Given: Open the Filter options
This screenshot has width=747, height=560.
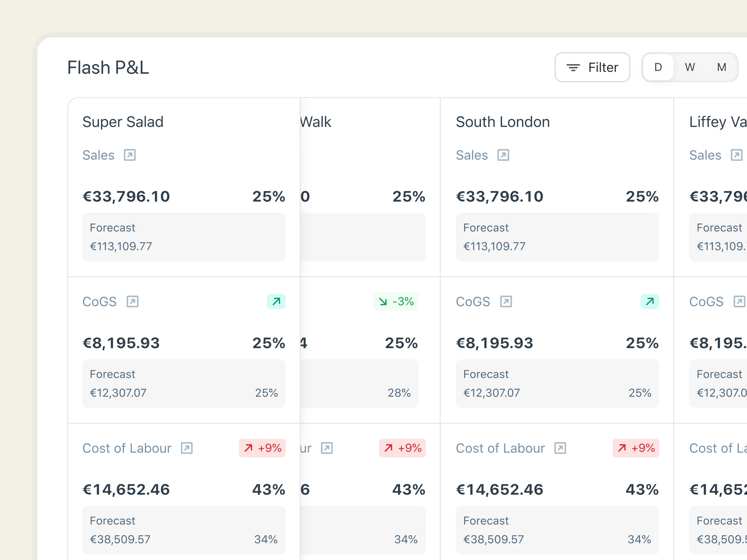Looking at the screenshot, I should [x=592, y=68].
